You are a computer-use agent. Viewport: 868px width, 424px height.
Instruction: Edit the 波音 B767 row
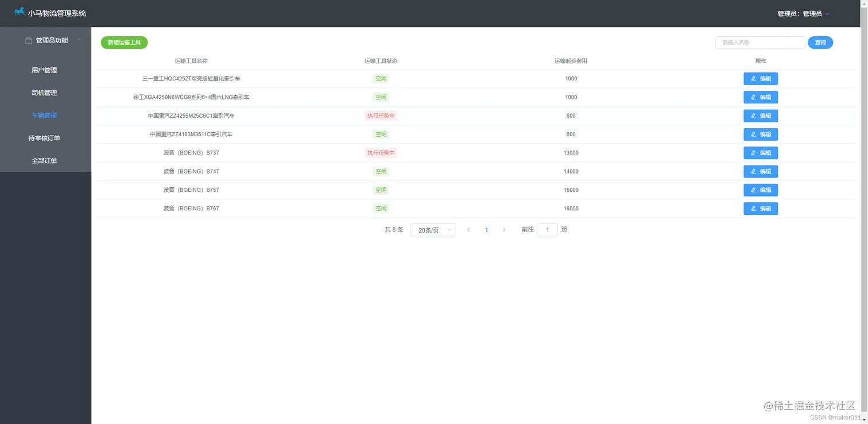click(x=761, y=209)
